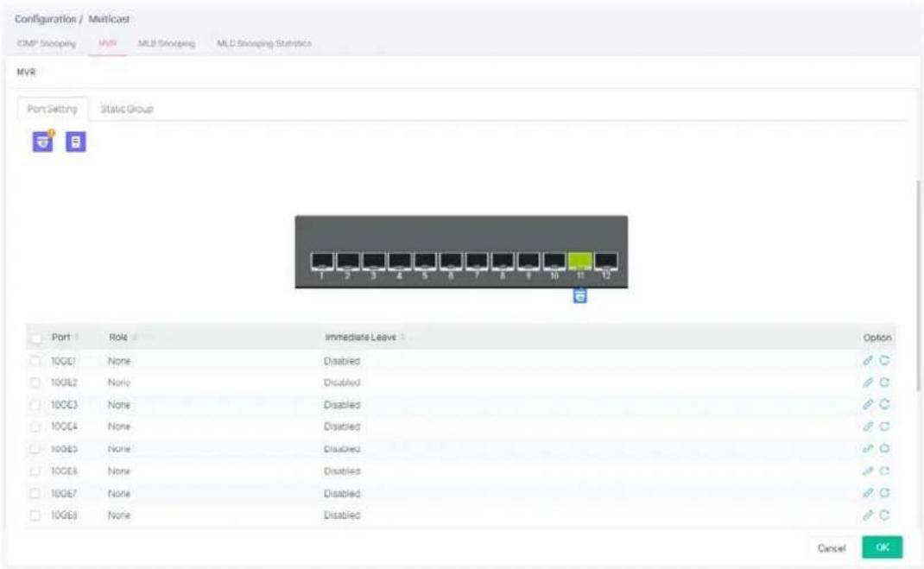Edit the 10GE6 row
Screen dimensions: 924x569
pos(867,471)
